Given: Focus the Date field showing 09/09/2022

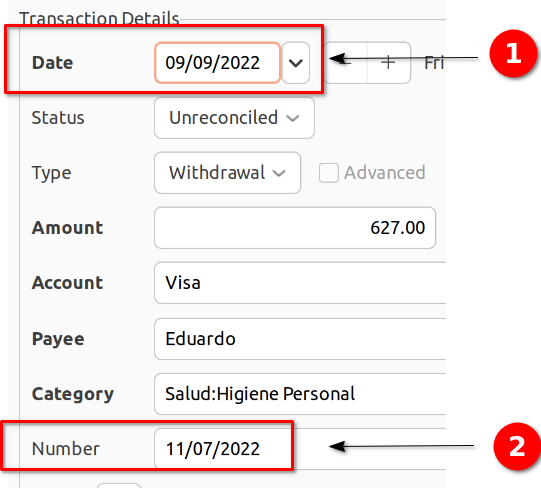Looking at the screenshot, I should coord(217,63).
